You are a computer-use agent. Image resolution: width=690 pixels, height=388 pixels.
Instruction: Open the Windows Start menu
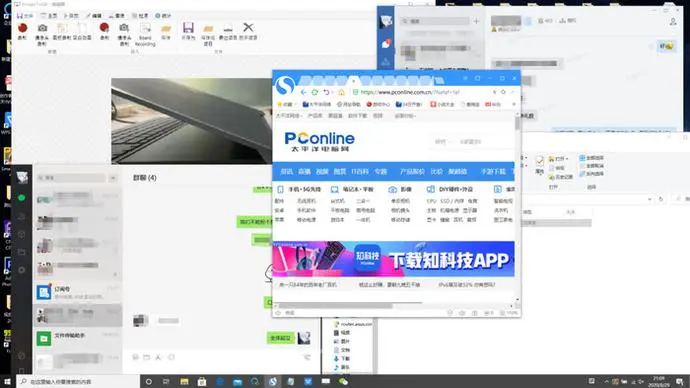pos(7,381)
